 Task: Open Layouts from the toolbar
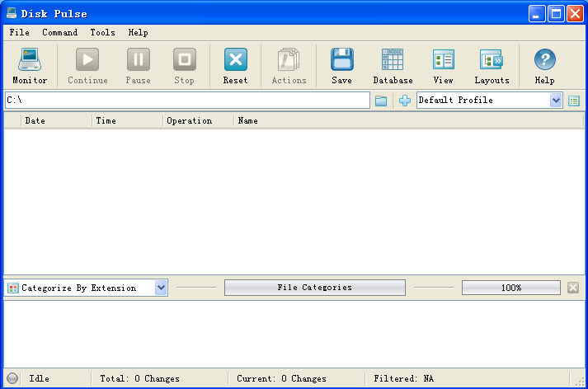coord(492,66)
